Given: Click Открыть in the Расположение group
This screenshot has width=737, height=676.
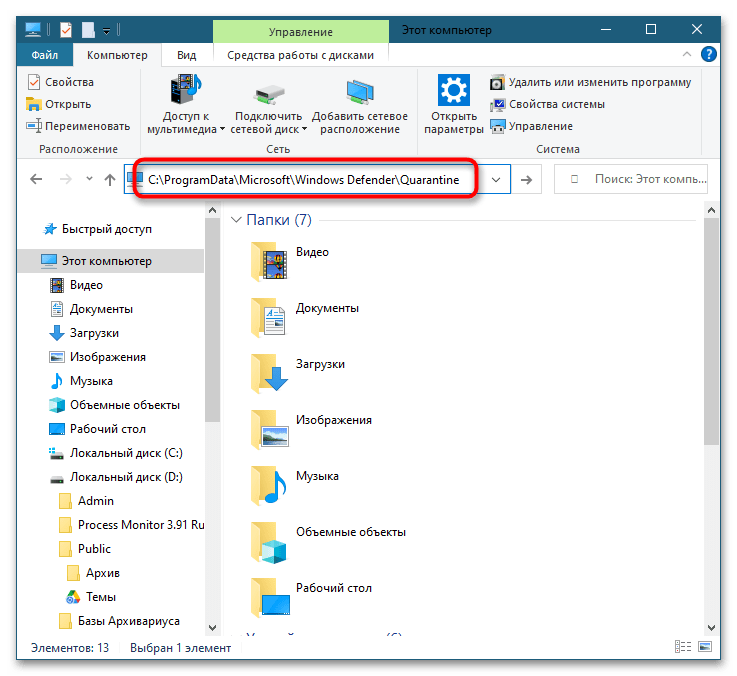Looking at the screenshot, I should (59, 104).
